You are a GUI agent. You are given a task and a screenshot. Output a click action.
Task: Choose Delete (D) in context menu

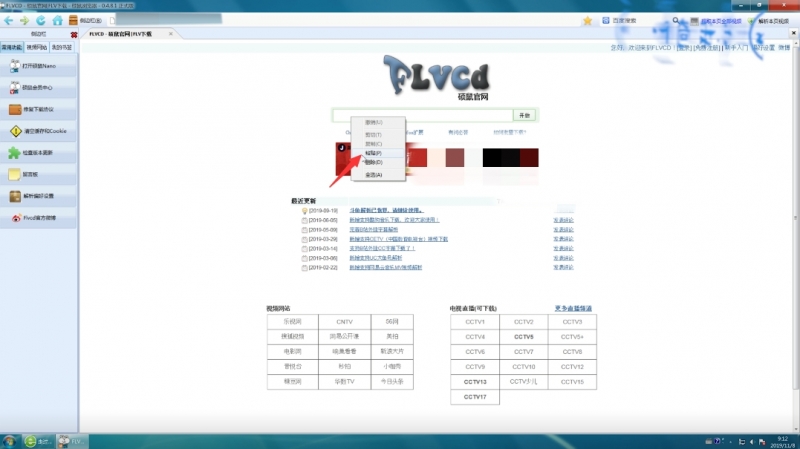point(378,162)
